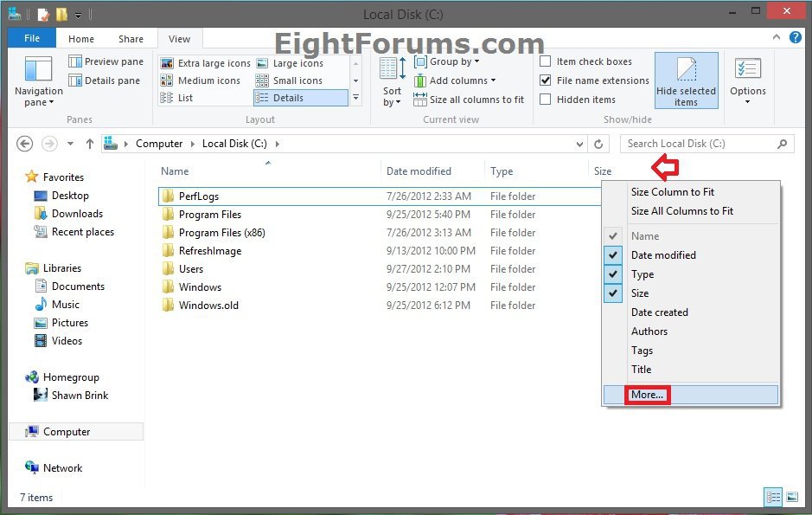Click the Refresh button beside address bar
Image resolution: width=812 pixels, height=515 pixels.
pos(598,144)
